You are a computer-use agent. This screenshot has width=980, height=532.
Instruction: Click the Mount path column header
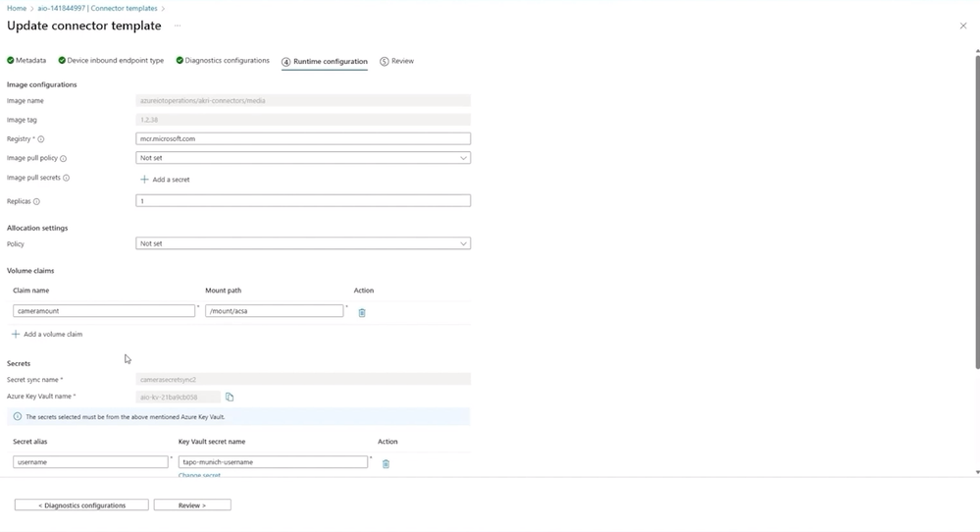(x=223, y=291)
